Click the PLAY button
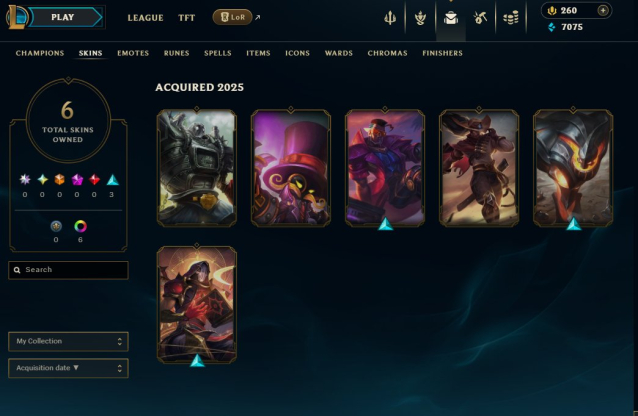Viewport: 638px width, 416px height. pos(65,18)
